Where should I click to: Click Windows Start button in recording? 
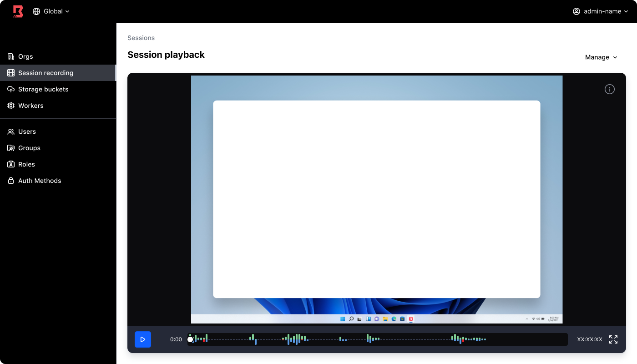tap(343, 319)
